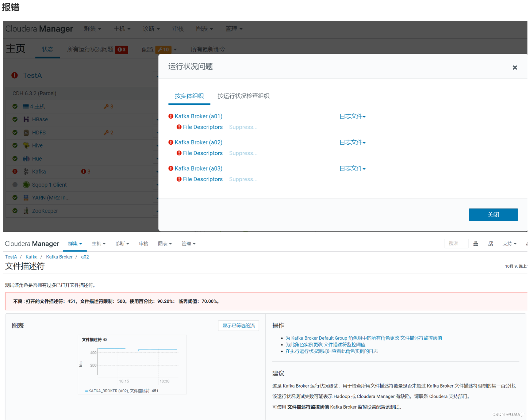Click the Kafka Broker breadcrumb link
Viewport: 530px width, 420px height.
(59, 257)
